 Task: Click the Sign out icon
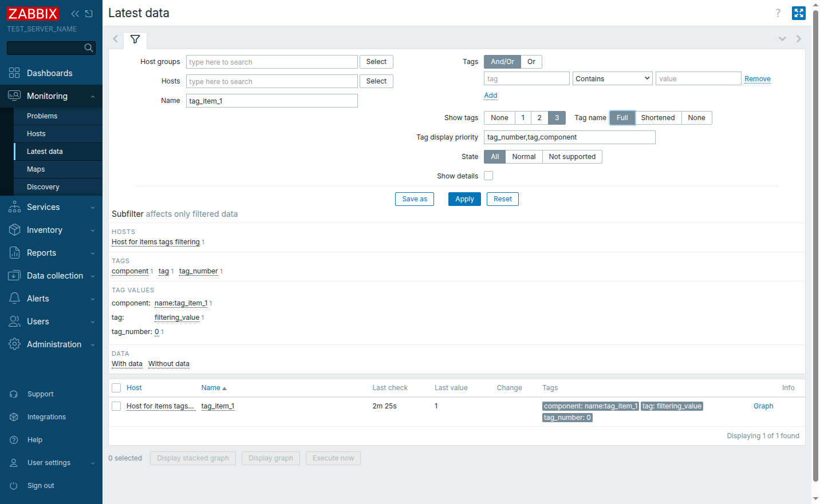tap(14, 486)
